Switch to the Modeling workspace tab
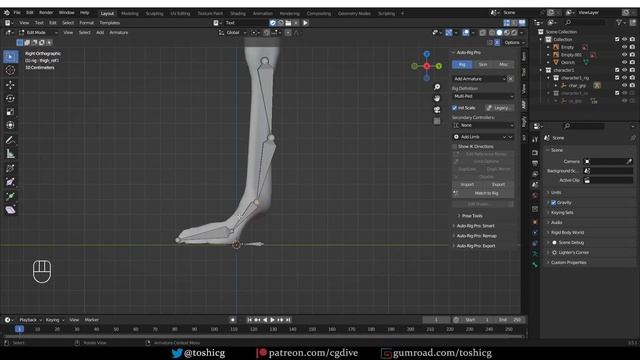Viewport: 640px width, 360px height. 130,13
